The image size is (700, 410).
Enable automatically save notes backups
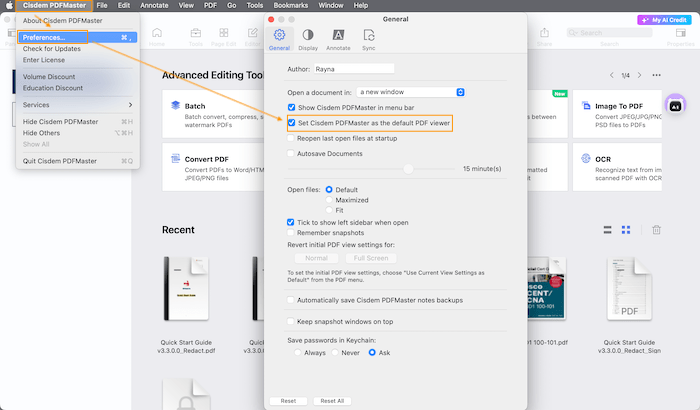(x=291, y=300)
